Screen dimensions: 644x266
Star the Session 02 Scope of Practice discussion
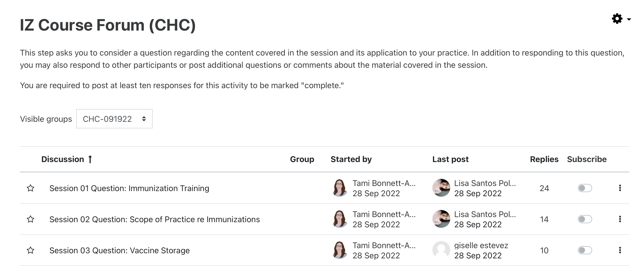(x=31, y=219)
